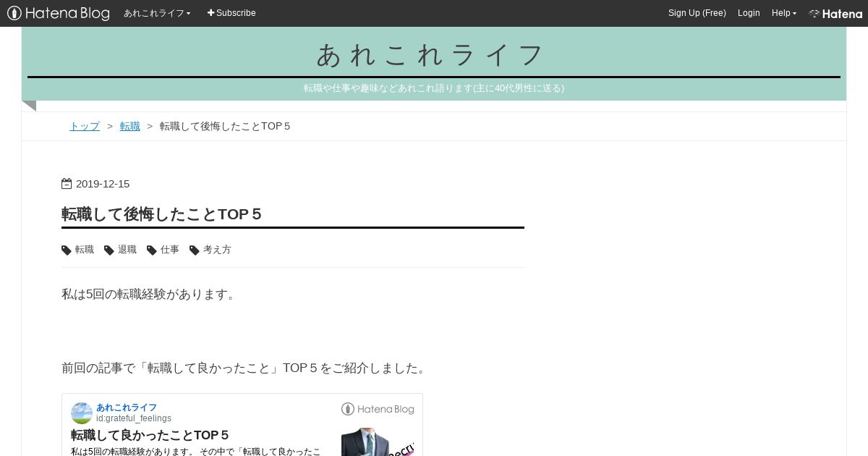Click the tag icon next to 考え方
This screenshot has height=456, width=868.
195,250
